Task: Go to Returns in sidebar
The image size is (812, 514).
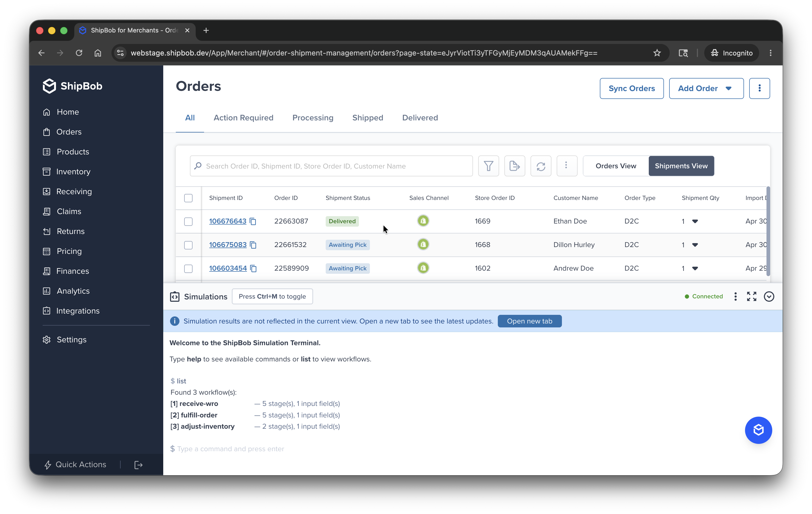Action: [x=64, y=231]
